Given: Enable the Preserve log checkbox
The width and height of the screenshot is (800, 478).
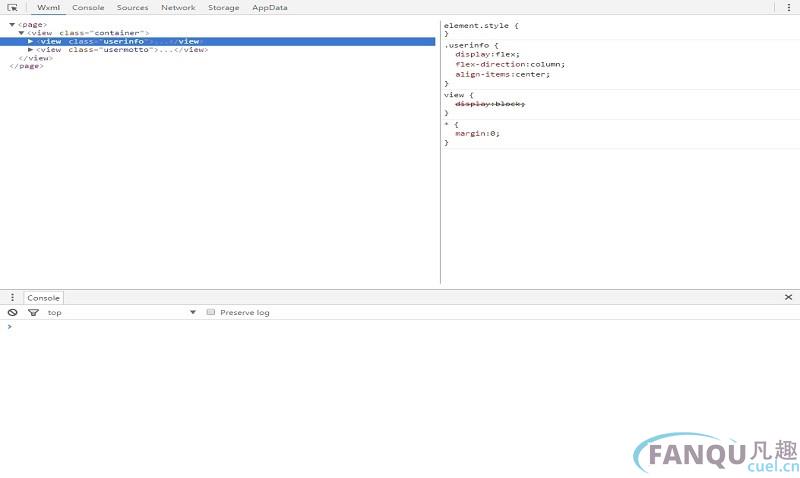Looking at the screenshot, I should tap(211, 312).
